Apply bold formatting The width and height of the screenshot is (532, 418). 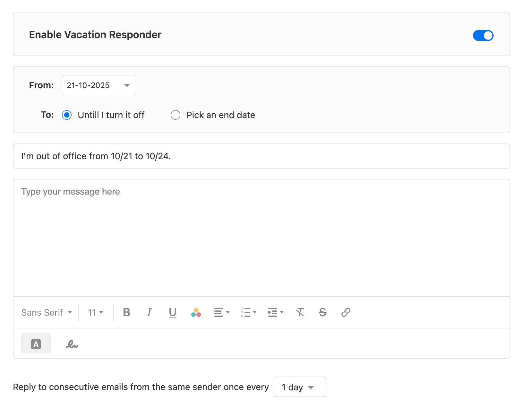126,312
